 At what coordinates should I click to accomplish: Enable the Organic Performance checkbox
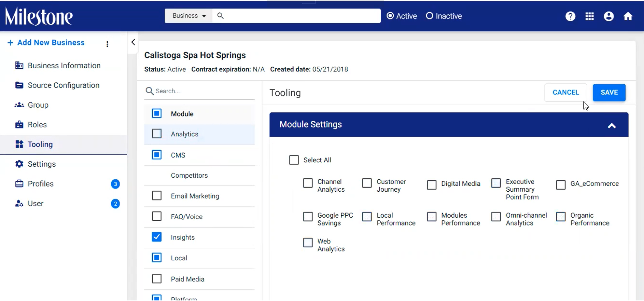561,217
